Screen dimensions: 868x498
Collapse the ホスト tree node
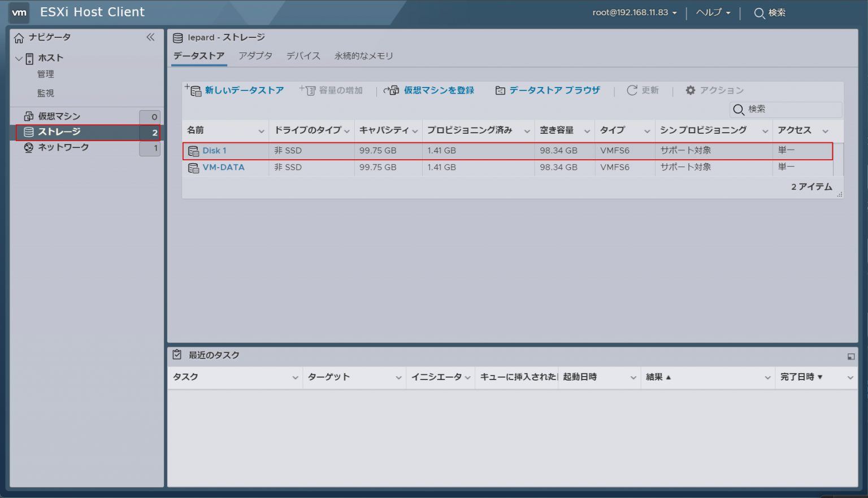coord(19,57)
